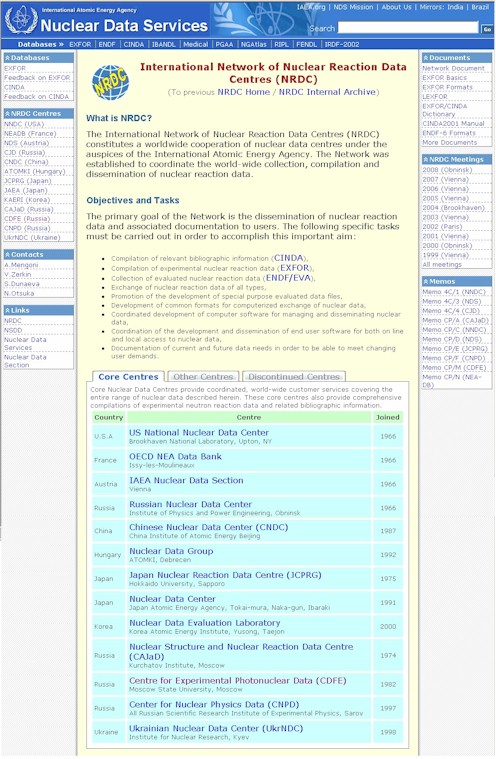Open Medical in the databases bar
Image resolution: width=496 pixels, height=759 pixels.
point(195,45)
